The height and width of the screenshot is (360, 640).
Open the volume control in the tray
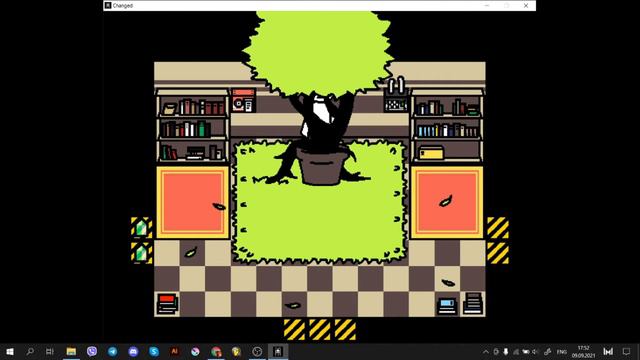[x=535, y=351]
